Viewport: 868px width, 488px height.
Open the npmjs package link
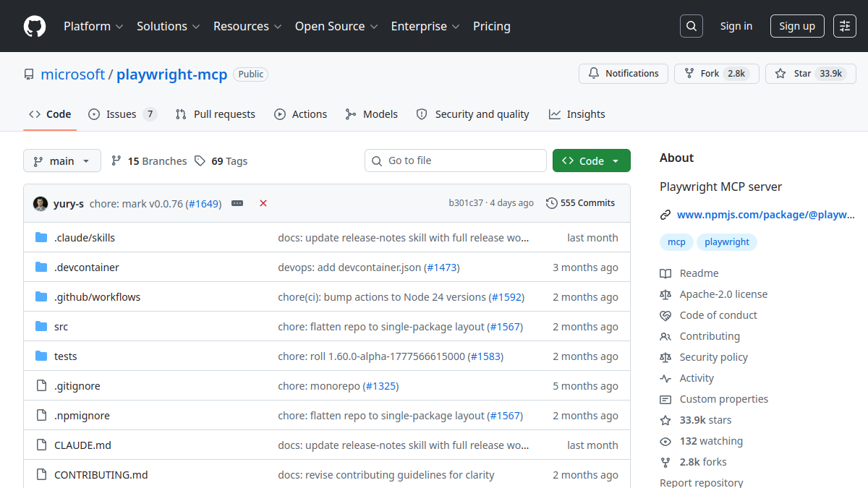tap(765, 215)
